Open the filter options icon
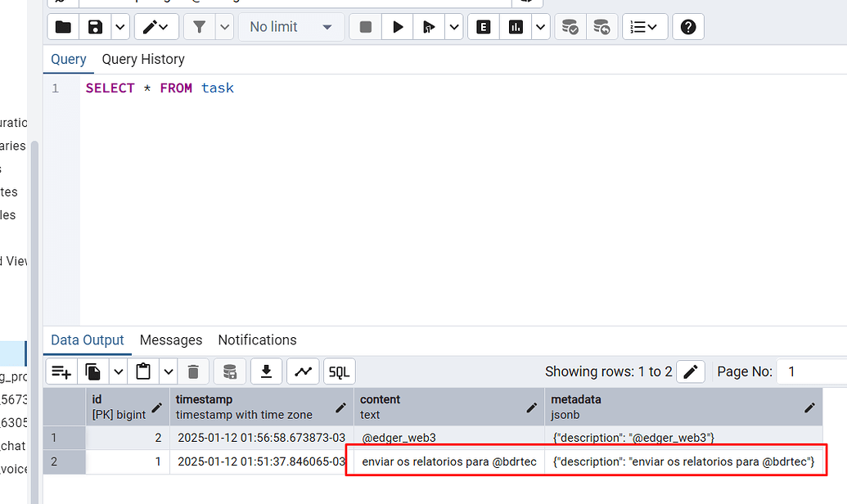 tap(199, 26)
